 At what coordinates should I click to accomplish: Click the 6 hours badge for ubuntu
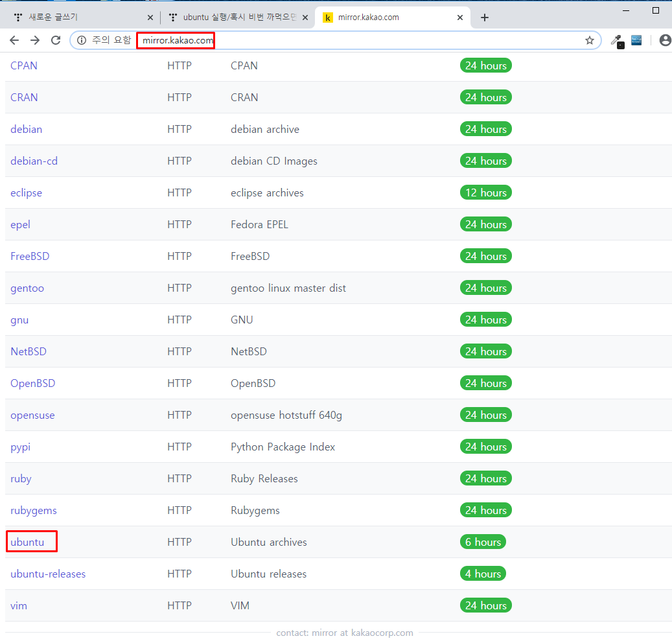[483, 542]
